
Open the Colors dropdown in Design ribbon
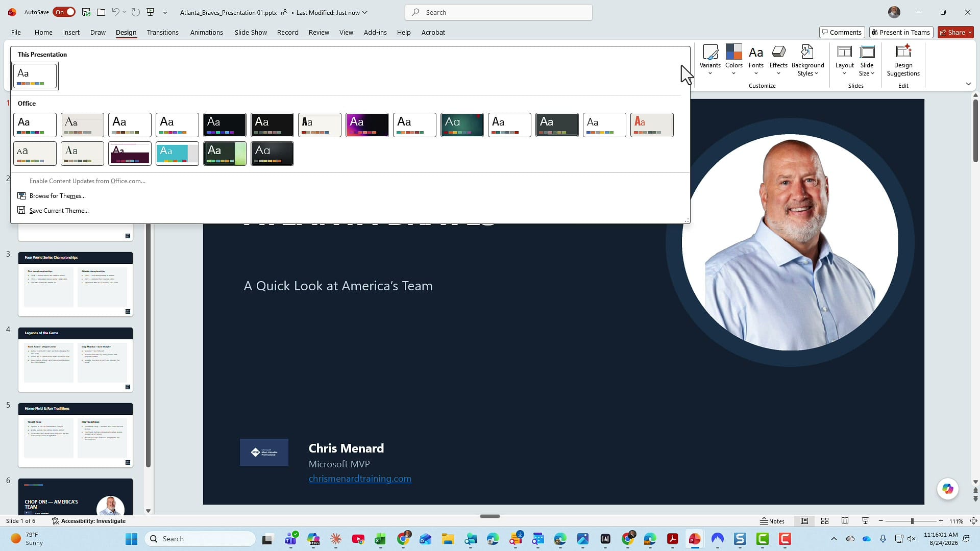pyautogui.click(x=733, y=60)
